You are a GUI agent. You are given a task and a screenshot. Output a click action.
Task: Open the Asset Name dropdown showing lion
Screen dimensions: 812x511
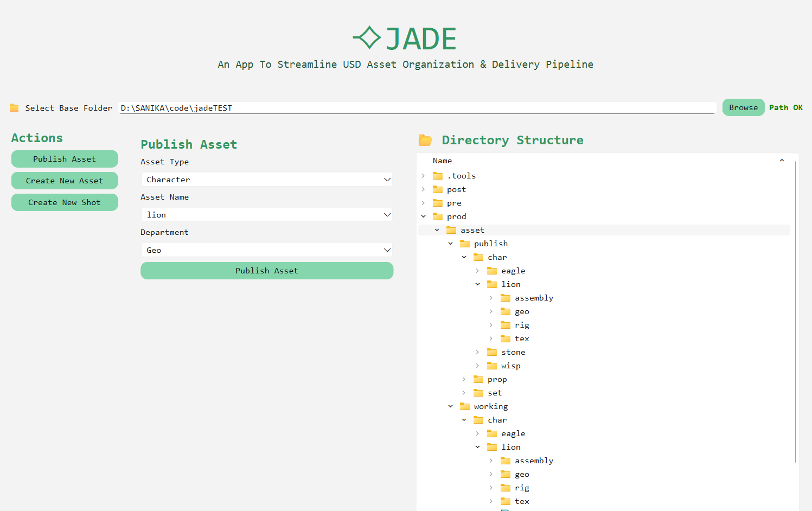(267, 215)
